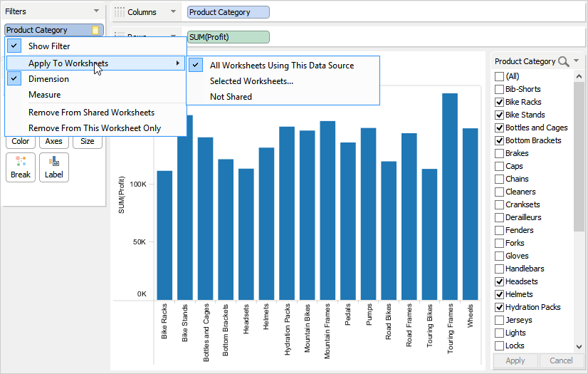Uncheck Bottles and Cages checkbox
Screen dimensions: 588x374
tap(499, 128)
